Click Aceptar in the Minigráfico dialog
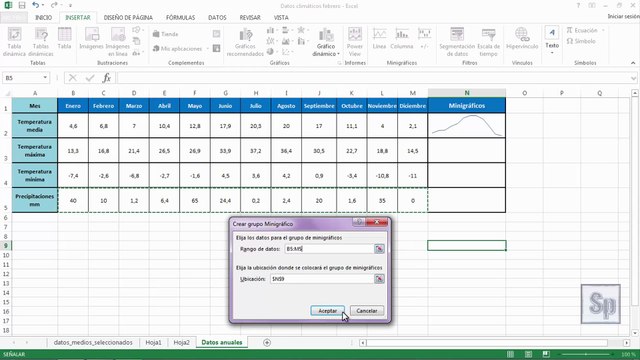 click(327, 311)
